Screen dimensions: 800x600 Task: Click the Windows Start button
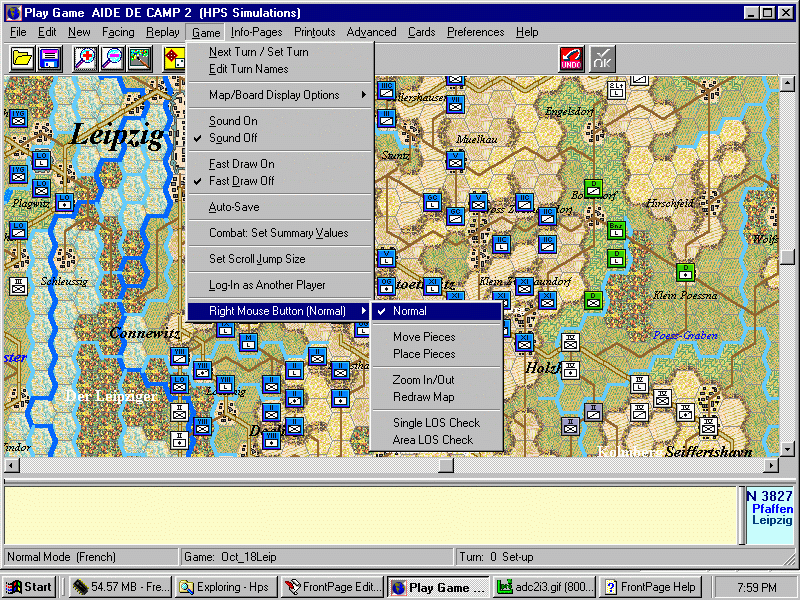click(29, 587)
